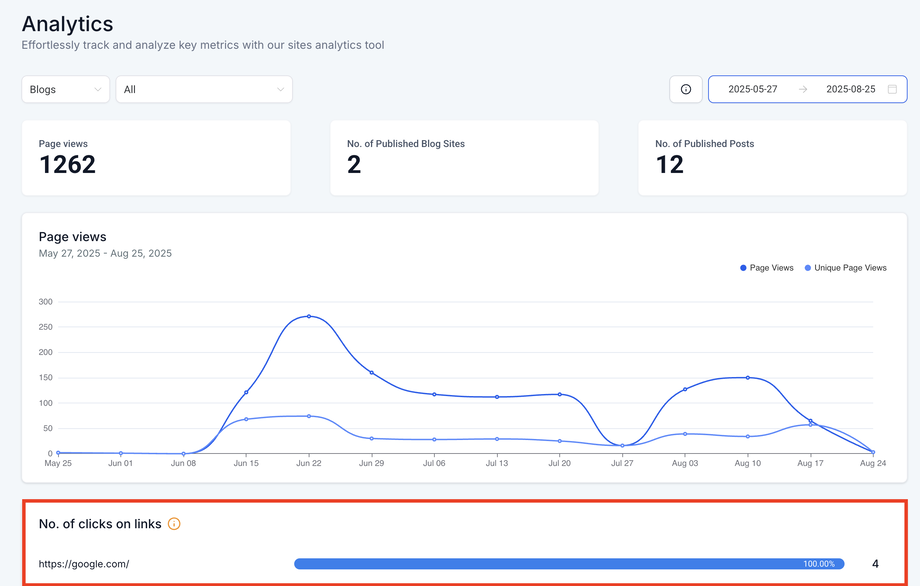Open the Blogs dropdown
Screen dimensions: 920x586
point(66,89)
